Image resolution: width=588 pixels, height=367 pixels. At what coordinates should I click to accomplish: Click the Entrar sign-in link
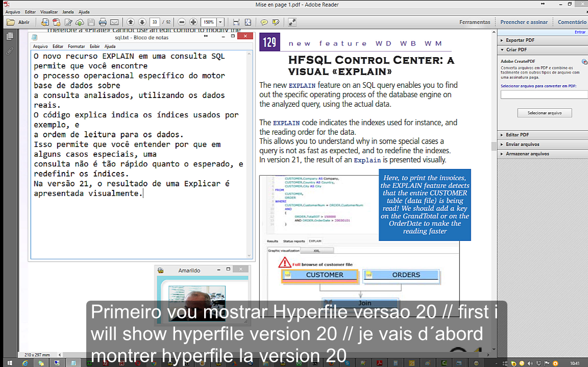[x=580, y=32]
